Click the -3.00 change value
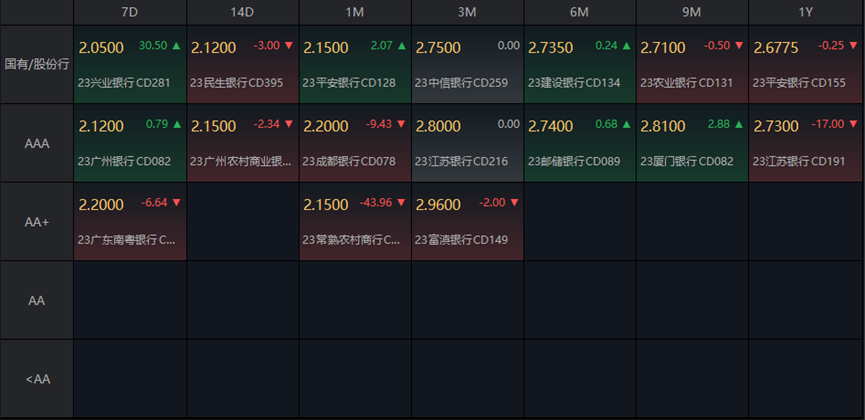The width and height of the screenshot is (865, 420). (x=266, y=45)
